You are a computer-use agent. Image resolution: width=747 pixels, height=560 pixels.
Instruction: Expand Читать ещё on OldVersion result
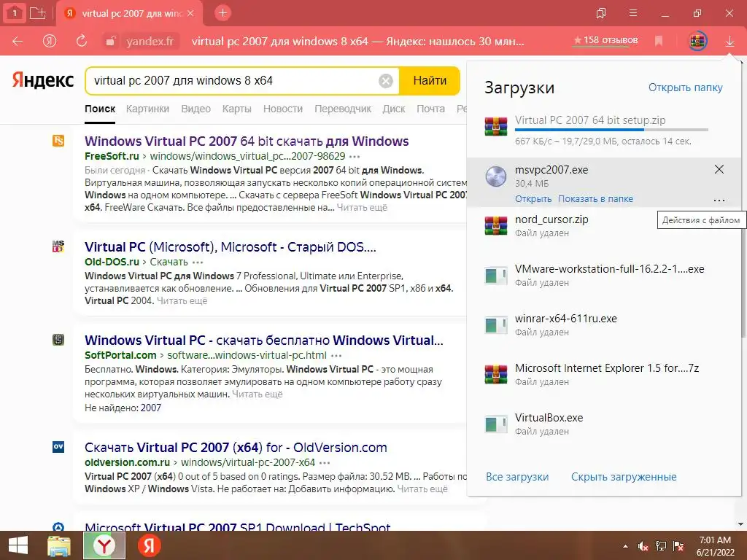pyautogui.click(x=422, y=489)
